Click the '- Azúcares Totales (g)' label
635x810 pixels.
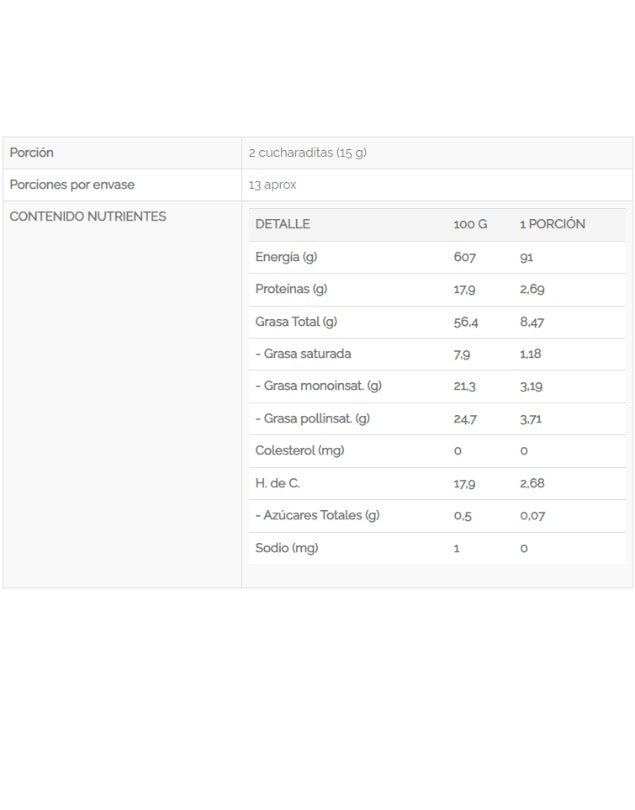tap(318, 515)
